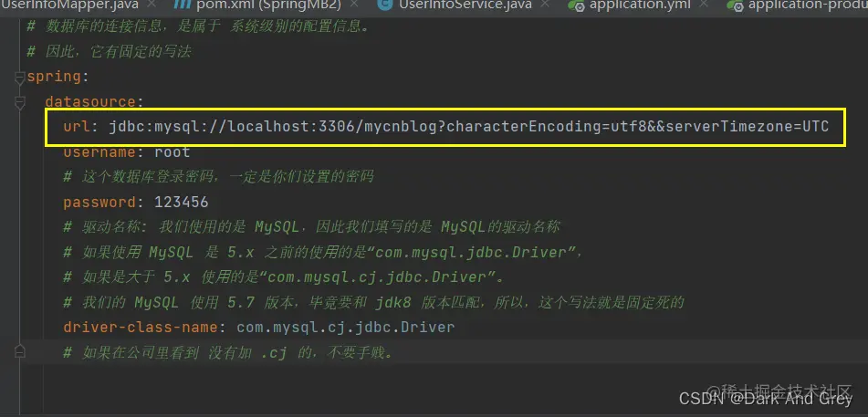Close the UserInfoMapper.java tab
868x417 pixels.
click(152, 5)
